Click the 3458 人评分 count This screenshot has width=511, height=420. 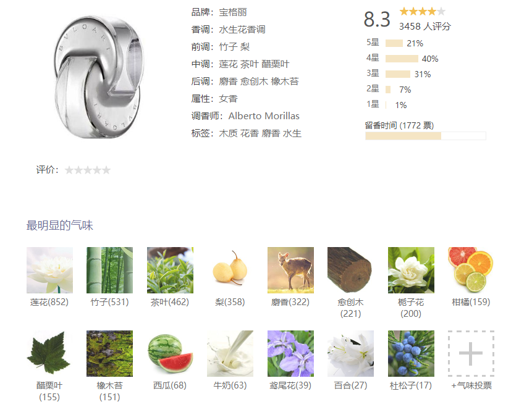[425, 27]
